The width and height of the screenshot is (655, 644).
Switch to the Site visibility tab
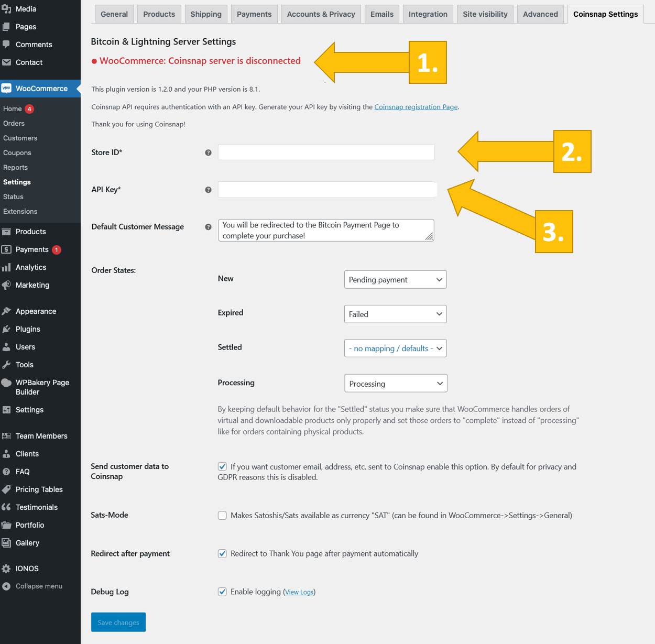click(485, 14)
